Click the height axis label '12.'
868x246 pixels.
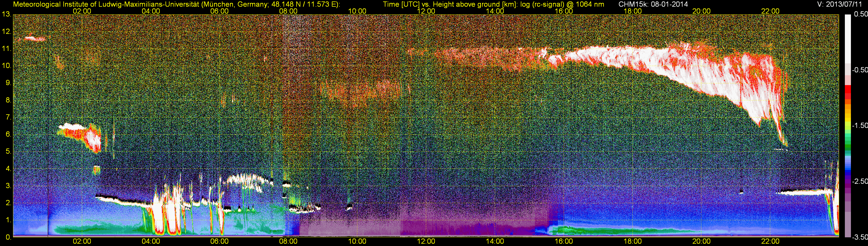6,32
